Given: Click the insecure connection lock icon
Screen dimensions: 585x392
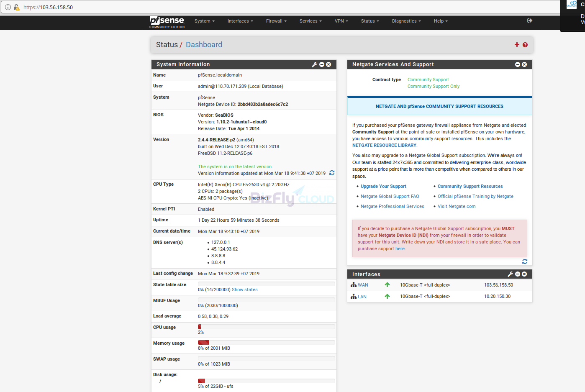Looking at the screenshot, I should pyautogui.click(x=17, y=7).
